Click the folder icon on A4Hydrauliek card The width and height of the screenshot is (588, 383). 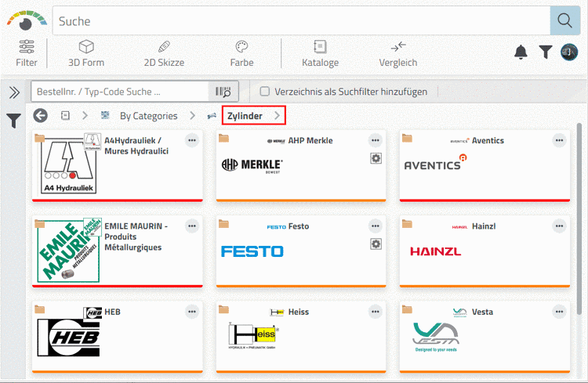(x=39, y=138)
